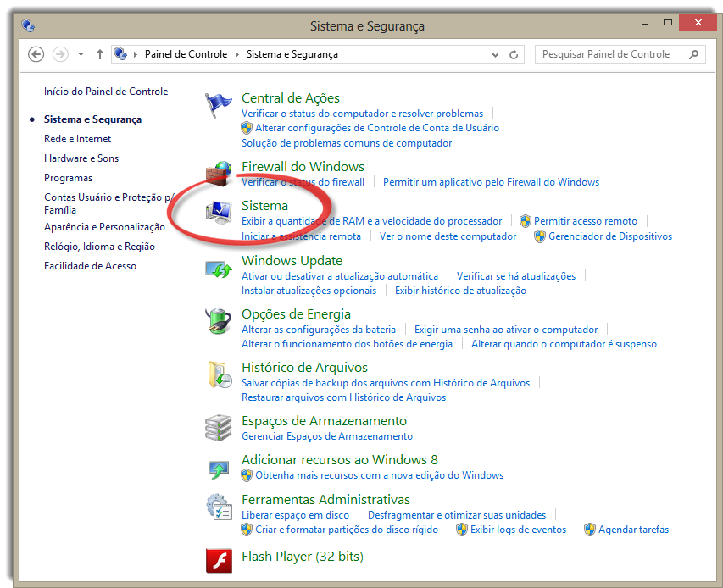The width and height of the screenshot is (723, 588).
Task: Click the Control Panel icon in address bar
Action: coord(120,54)
